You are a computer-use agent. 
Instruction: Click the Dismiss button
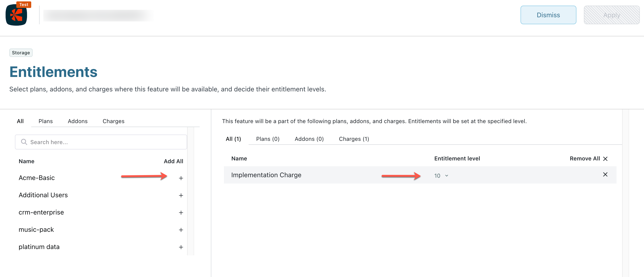point(548,15)
